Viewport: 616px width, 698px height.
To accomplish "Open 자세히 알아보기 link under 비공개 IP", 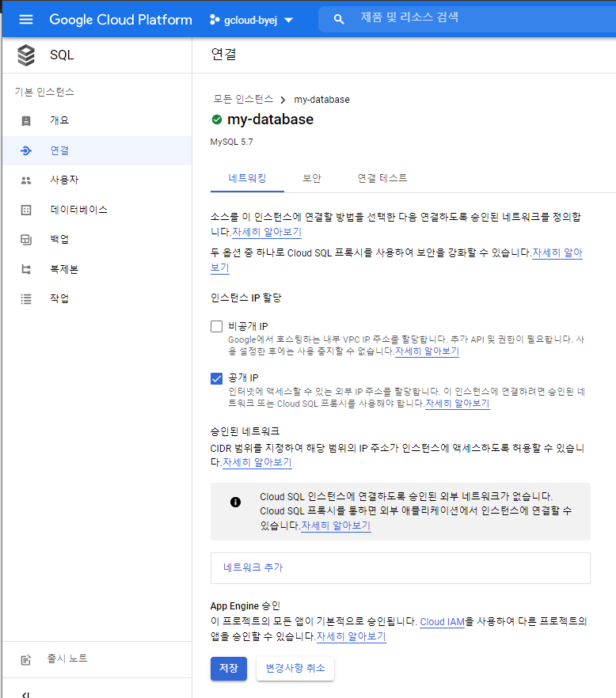I will click(x=427, y=351).
